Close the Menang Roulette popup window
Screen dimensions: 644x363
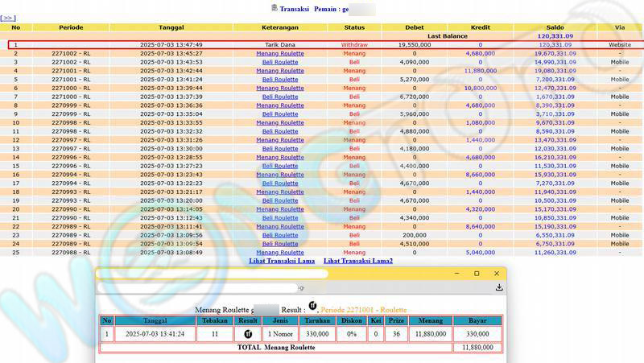tap(497, 274)
